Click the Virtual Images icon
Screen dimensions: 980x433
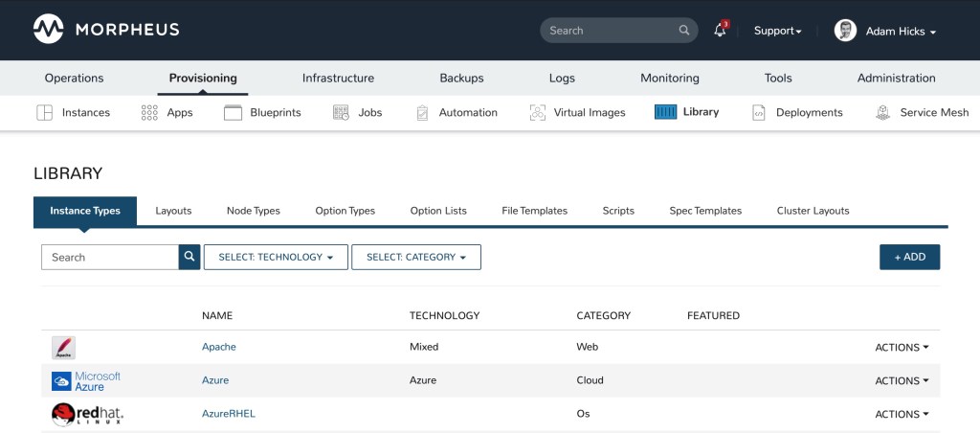537,112
